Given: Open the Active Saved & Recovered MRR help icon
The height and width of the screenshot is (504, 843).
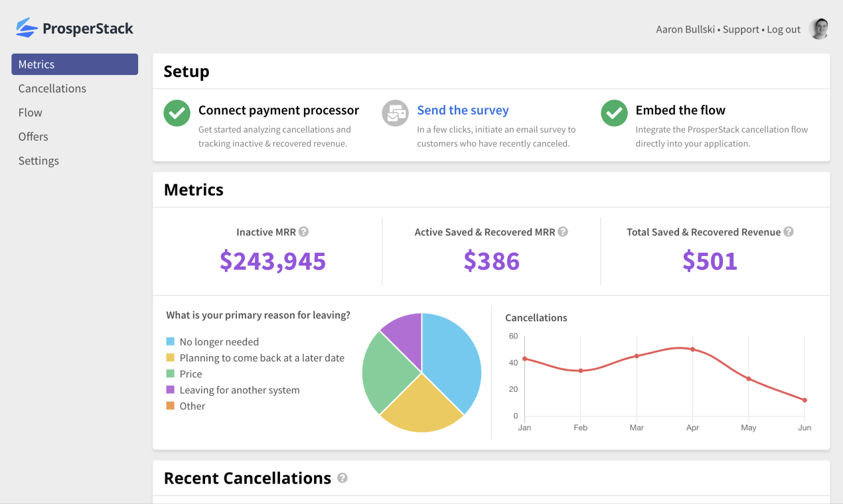Looking at the screenshot, I should pos(562,231).
